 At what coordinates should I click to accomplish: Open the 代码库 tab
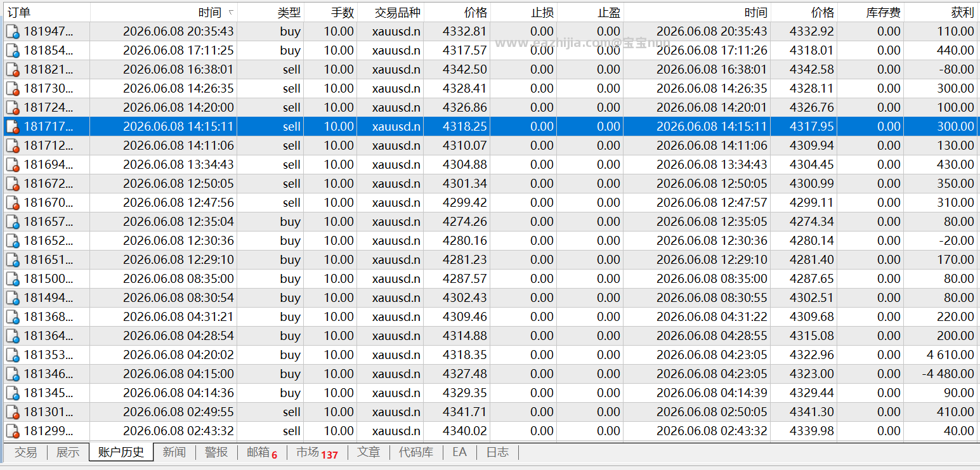416,452
